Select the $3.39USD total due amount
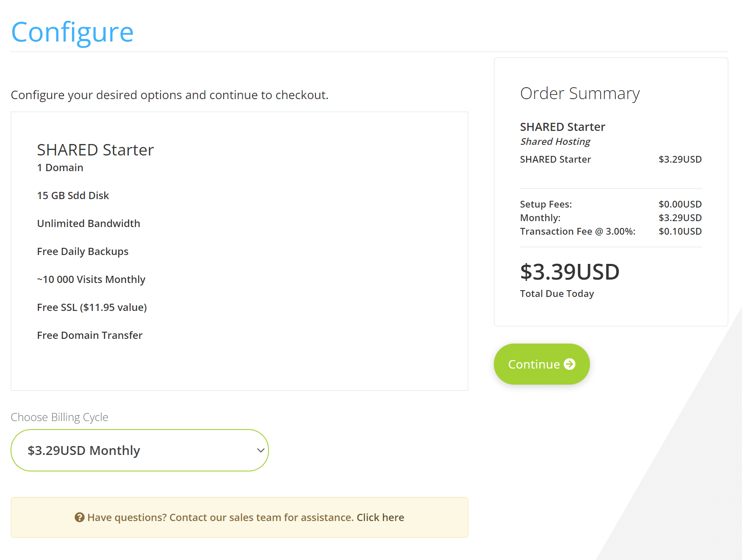Screen dimensions: 742x560 [569, 272]
